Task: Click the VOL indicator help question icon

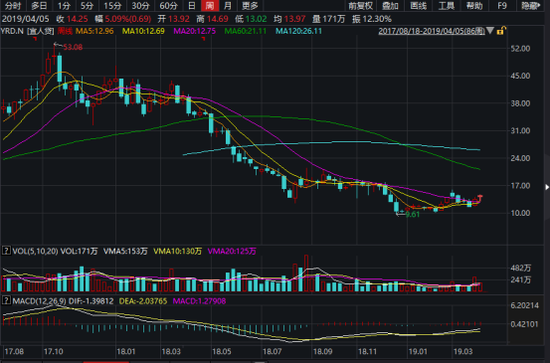Action: coord(6,251)
